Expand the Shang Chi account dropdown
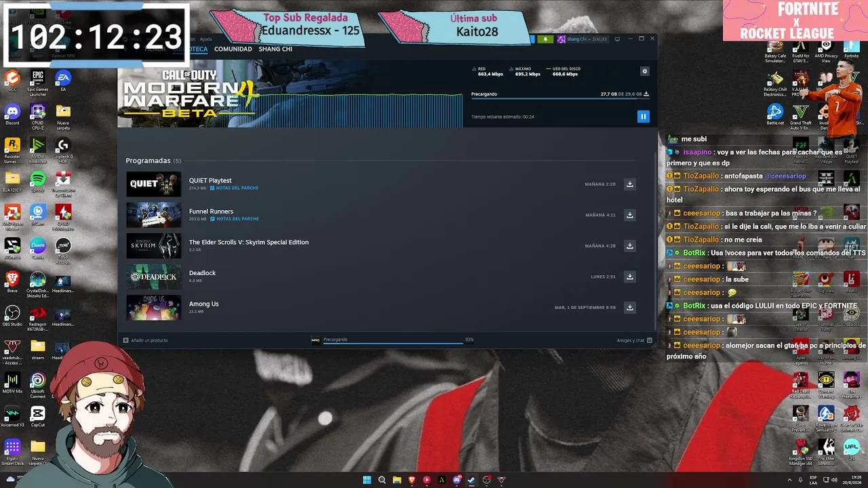Screen dimensions: 868x488 click(582, 39)
